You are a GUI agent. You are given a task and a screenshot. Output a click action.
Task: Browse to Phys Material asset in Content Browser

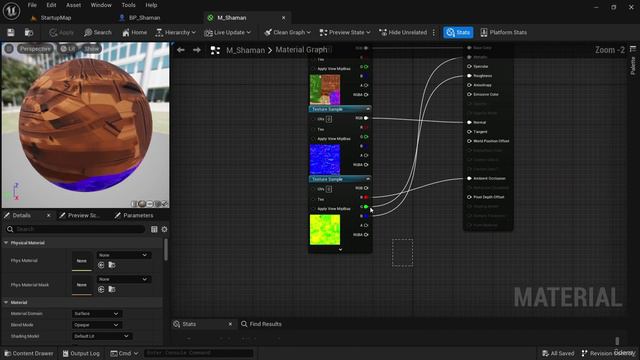point(112,265)
